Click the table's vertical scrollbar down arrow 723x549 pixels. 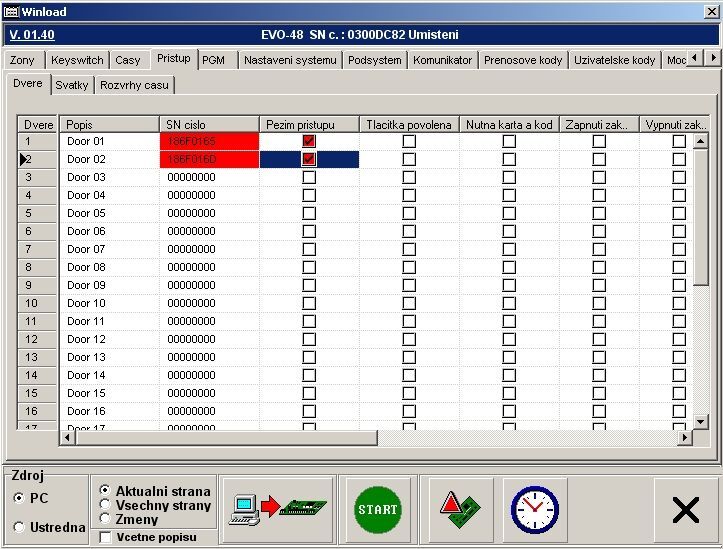(x=702, y=421)
